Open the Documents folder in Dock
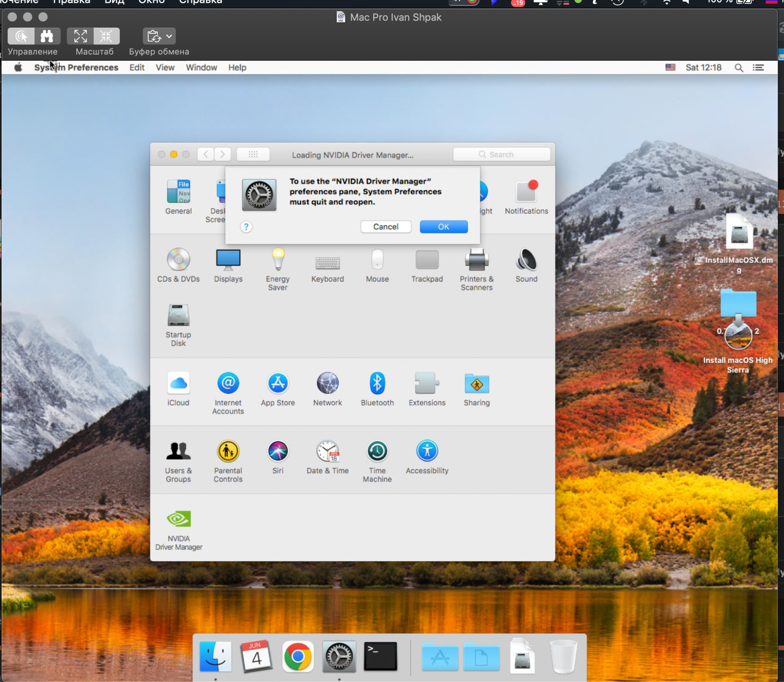This screenshot has height=682, width=784. pos(481,657)
